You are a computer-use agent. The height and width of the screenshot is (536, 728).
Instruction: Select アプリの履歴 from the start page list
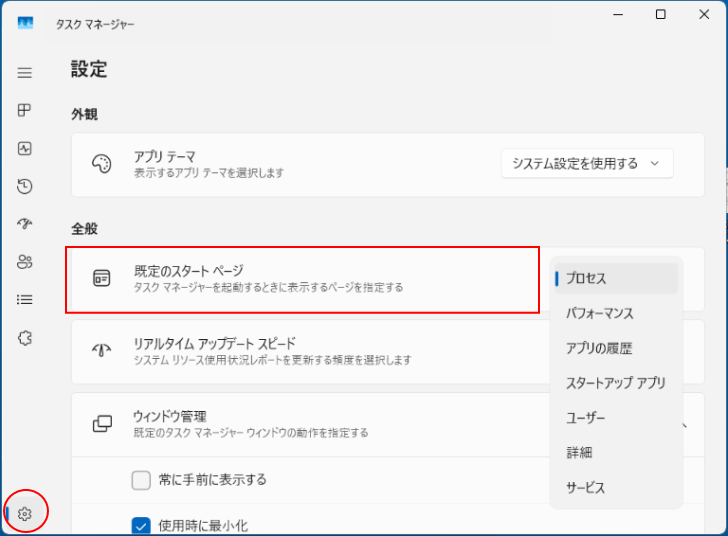point(616,348)
